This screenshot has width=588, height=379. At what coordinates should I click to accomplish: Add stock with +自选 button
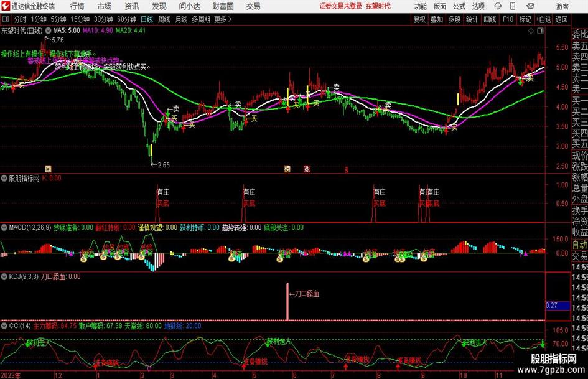(543, 19)
